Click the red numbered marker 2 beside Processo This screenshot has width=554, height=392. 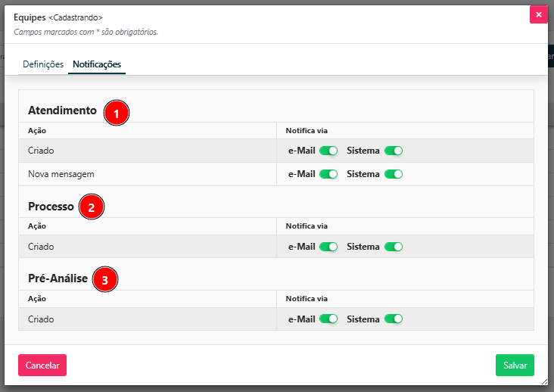[92, 208]
